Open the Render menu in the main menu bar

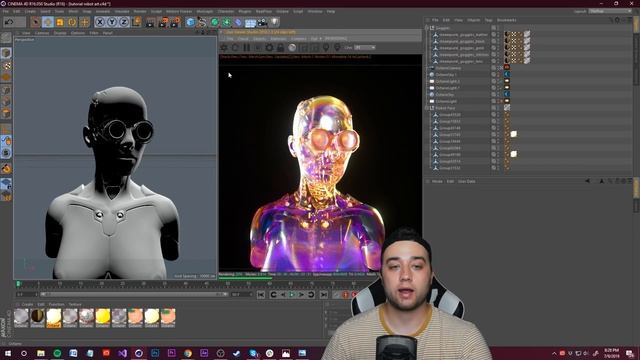(140, 11)
